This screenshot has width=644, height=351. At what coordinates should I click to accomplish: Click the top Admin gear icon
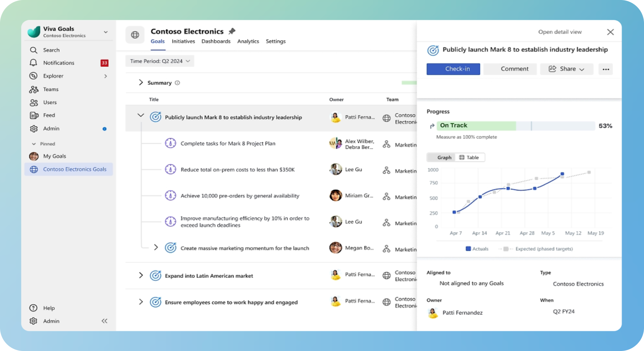coord(34,128)
